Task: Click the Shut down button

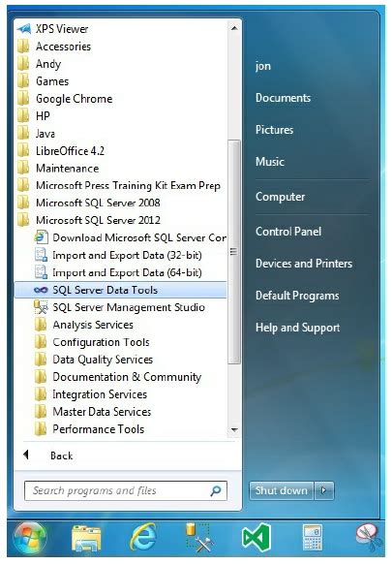Action: coord(281,490)
